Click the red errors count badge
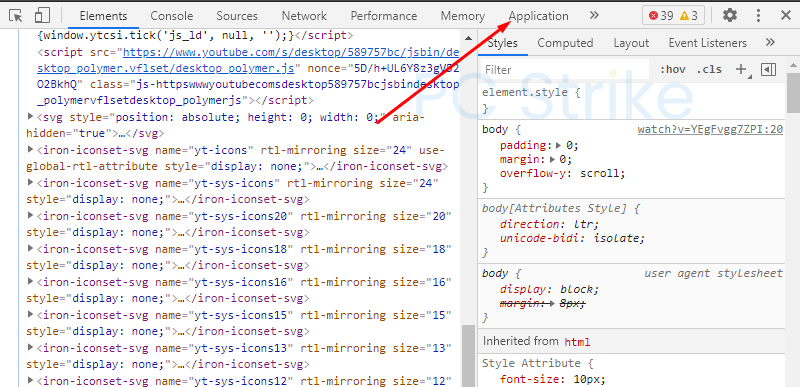 tap(661, 16)
